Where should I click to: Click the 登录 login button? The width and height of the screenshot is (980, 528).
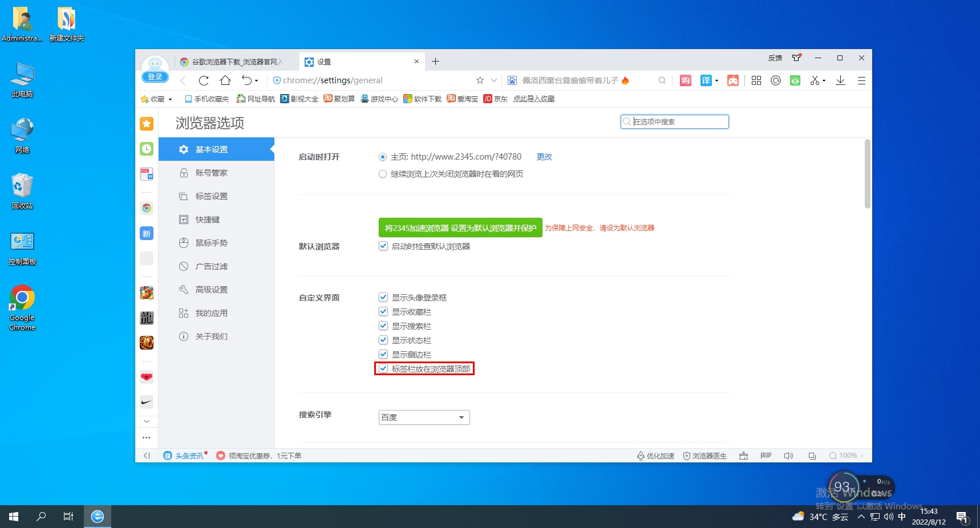[x=155, y=77]
